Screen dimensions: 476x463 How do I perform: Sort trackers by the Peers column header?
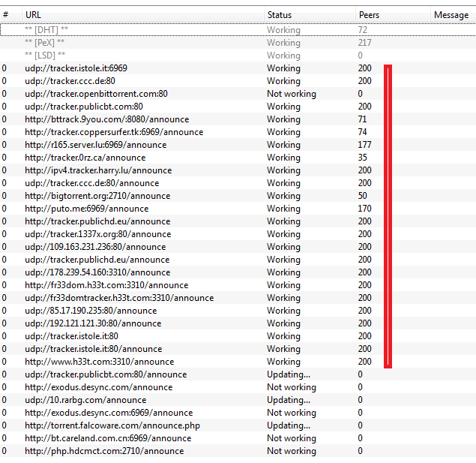click(393, 15)
